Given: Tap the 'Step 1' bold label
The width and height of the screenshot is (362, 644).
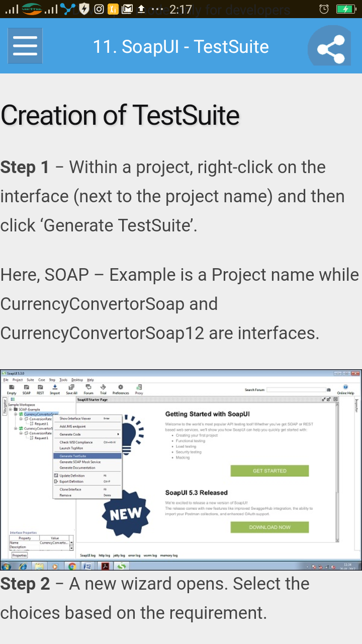Looking at the screenshot, I should 25,167.
